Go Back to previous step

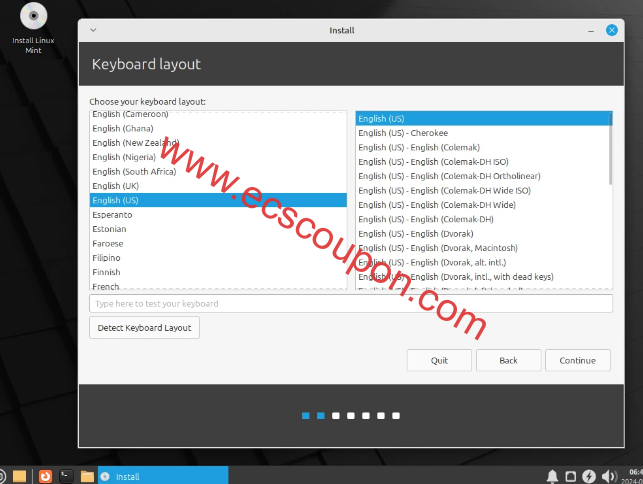tap(508, 361)
